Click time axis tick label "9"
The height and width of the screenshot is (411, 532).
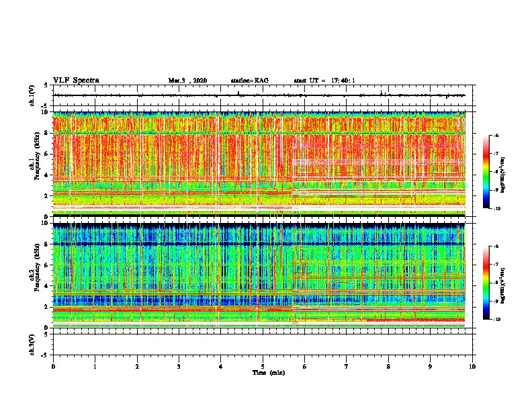[430, 367]
